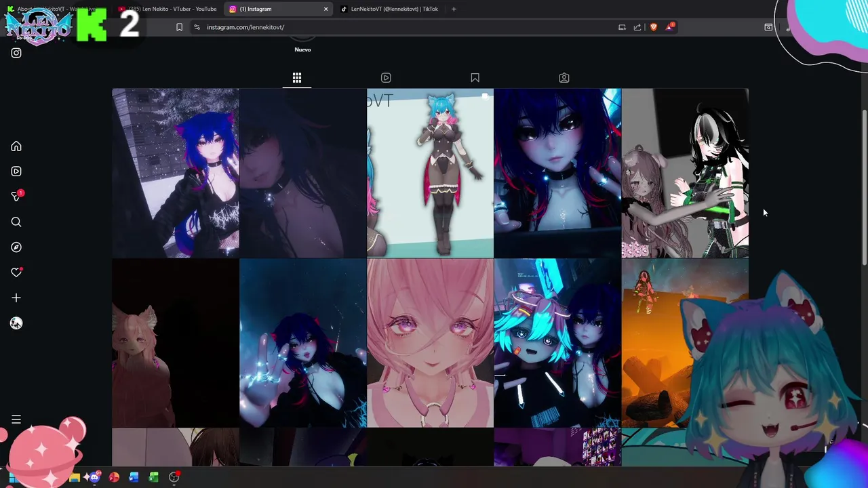Open the dark close-up post thumbnail
The height and width of the screenshot is (488, 868).
tap(302, 173)
